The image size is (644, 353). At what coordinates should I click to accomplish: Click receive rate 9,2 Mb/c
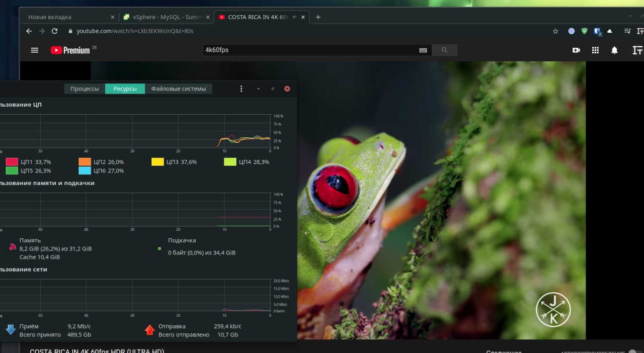tap(79, 326)
